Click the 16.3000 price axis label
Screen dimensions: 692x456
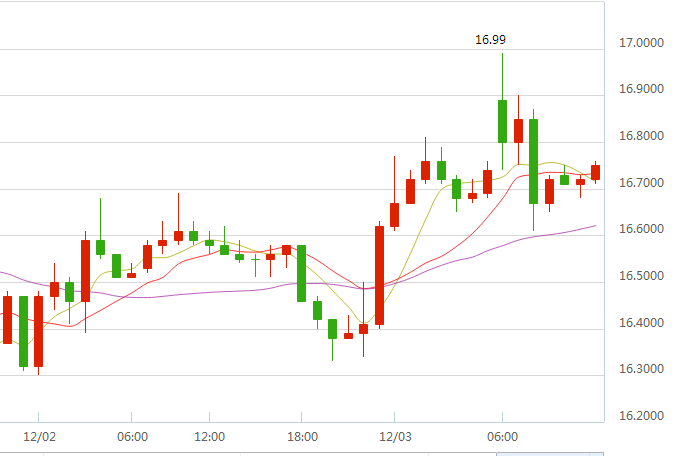point(643,370)
